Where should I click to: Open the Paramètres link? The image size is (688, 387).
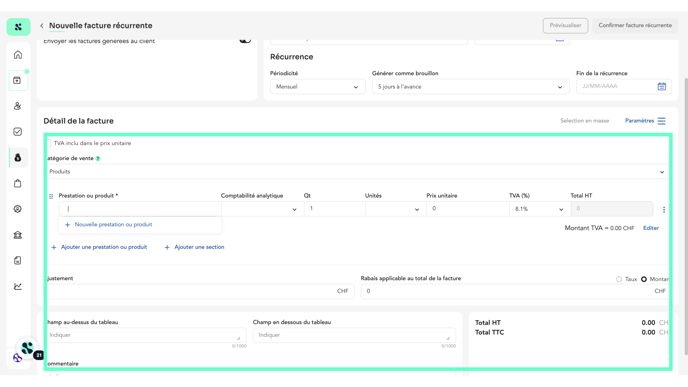click(x=639, y=121)
